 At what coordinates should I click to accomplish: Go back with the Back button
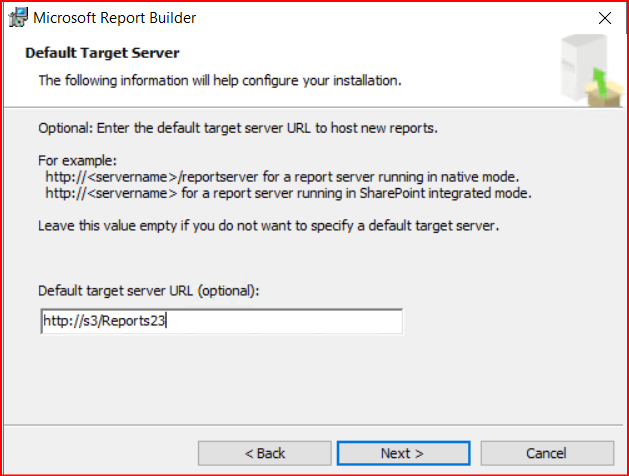(264, 453)
